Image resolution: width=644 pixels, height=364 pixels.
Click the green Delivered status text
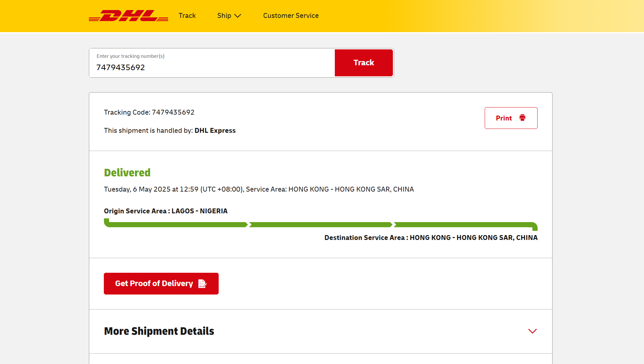pyautogui.click(x=127, y=172)
